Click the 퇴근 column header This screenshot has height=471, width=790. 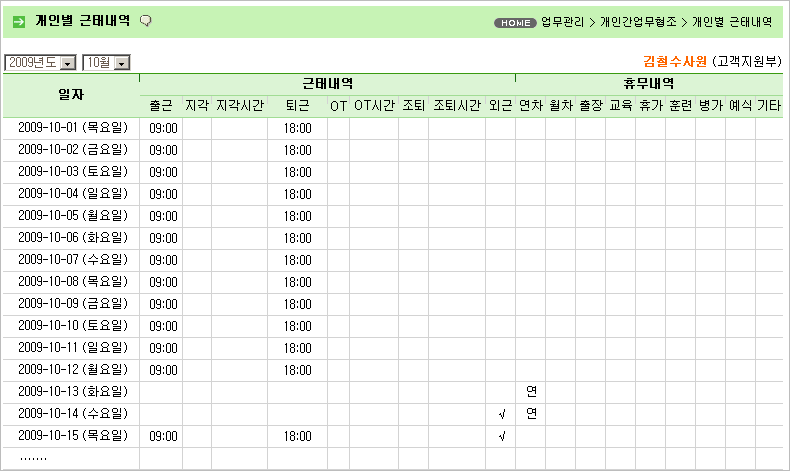[x=297, y=105]
